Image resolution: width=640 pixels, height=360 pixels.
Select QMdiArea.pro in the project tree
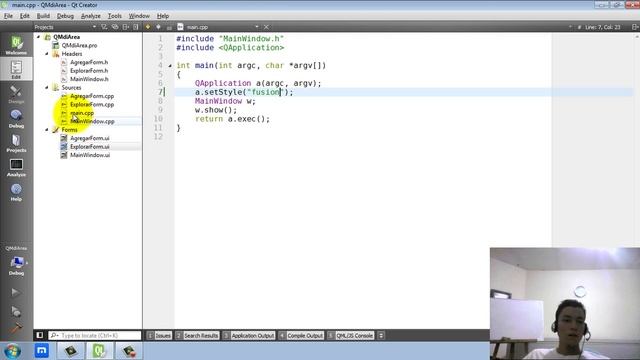[x=79, y=45]
